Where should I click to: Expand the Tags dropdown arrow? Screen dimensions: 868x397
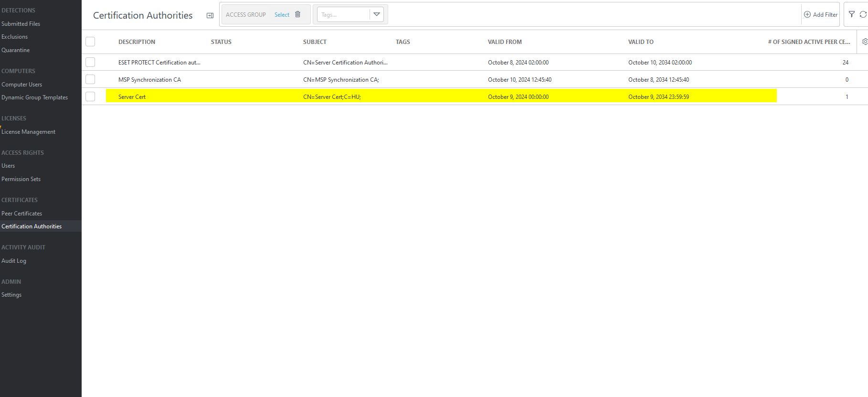click(x=377, y=14)
